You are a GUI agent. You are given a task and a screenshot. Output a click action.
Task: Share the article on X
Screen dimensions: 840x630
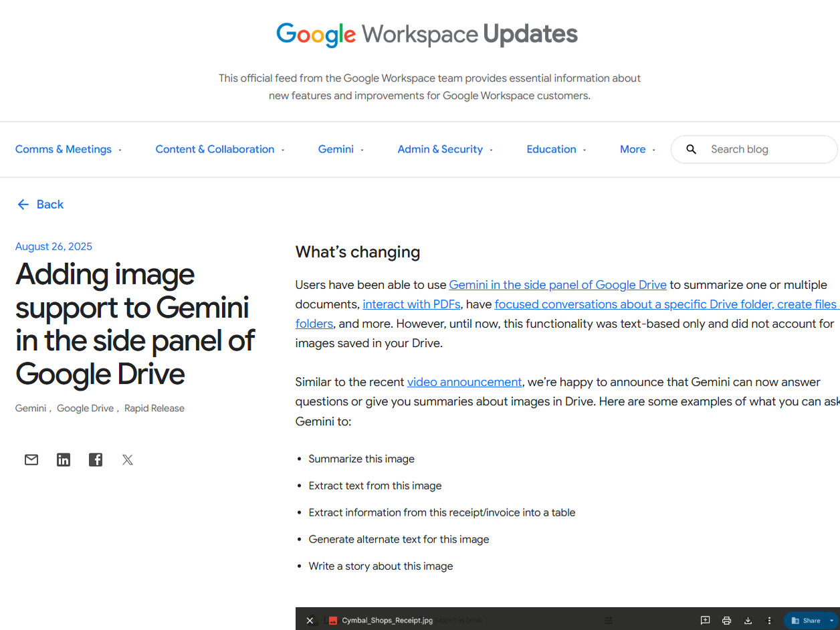click(x=127, y=459)
